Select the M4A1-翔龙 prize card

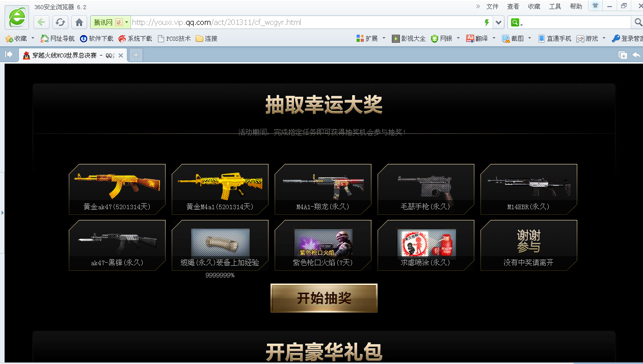[x=323, y=189]
